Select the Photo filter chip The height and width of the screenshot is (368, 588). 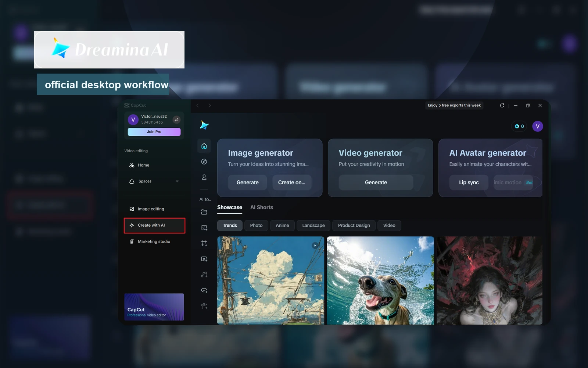[256, 226]
